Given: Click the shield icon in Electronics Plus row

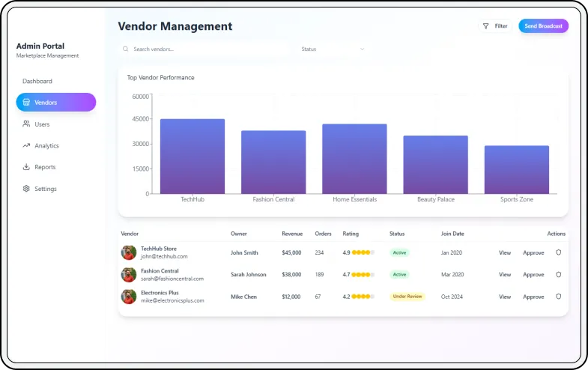Looking at the screenshot, I should pyautogui.click(x=558, y=297).
